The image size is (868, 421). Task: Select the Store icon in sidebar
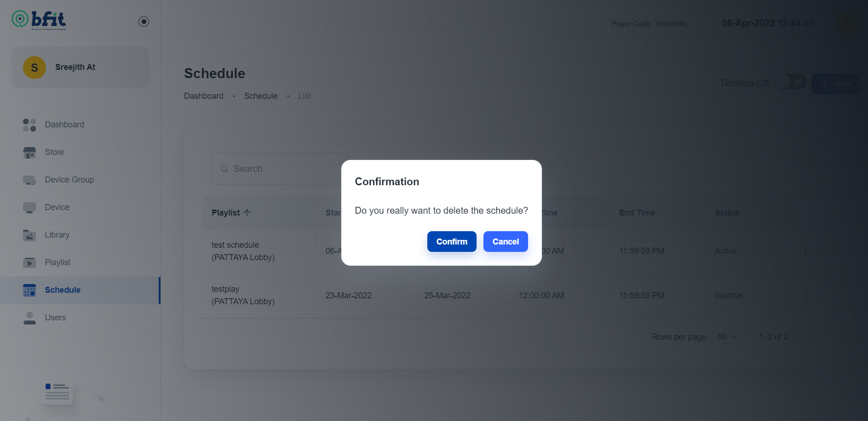pyautogui.click(x=29, y=153)
